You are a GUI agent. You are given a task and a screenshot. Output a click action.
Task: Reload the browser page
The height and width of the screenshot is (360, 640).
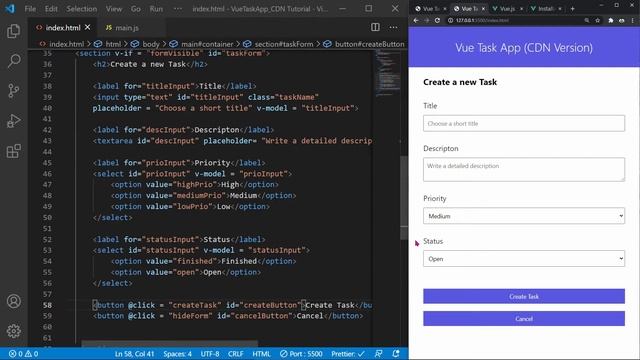[x=437, y=20]
